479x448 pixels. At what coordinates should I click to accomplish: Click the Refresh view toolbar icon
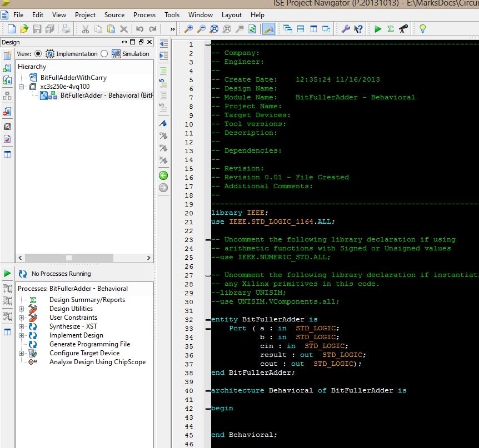(x=252, y=29)
